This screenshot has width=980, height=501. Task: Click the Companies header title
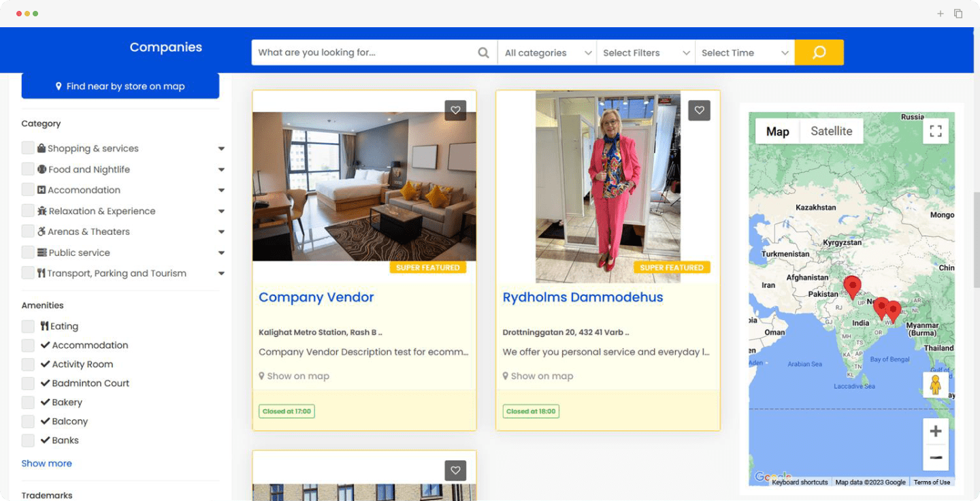(x=166, y=47)
